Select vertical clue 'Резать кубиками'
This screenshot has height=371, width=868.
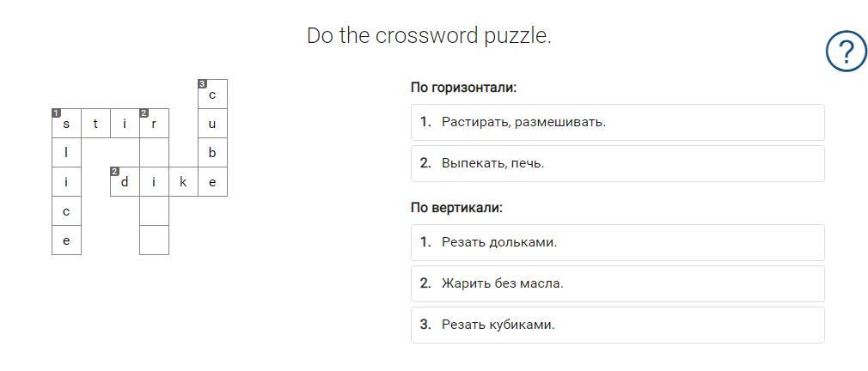(x=617, y=325)
